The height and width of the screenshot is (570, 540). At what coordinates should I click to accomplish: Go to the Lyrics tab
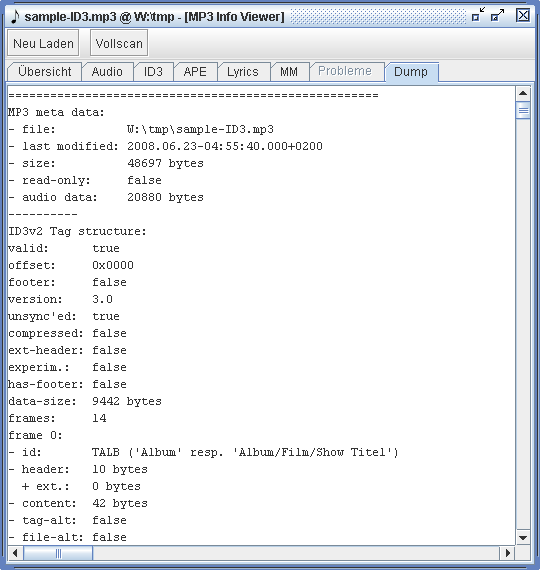coord(243,72)
